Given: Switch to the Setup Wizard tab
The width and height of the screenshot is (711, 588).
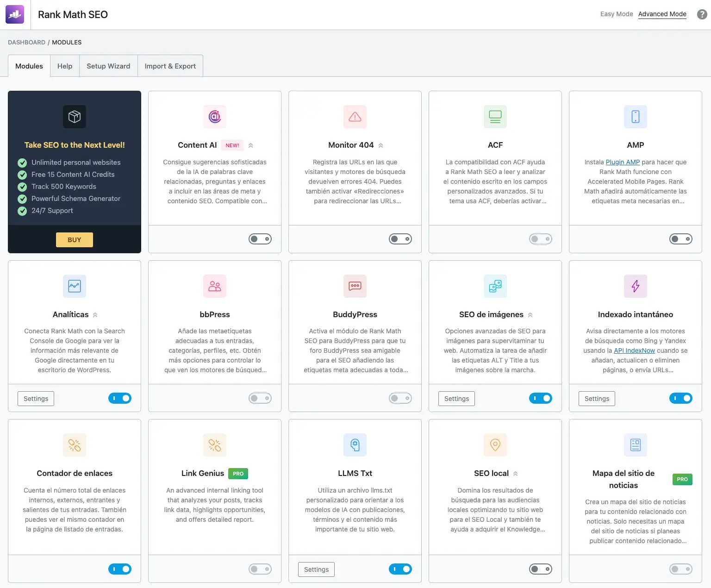Looking at the screenshot, I should coord(108,66).
